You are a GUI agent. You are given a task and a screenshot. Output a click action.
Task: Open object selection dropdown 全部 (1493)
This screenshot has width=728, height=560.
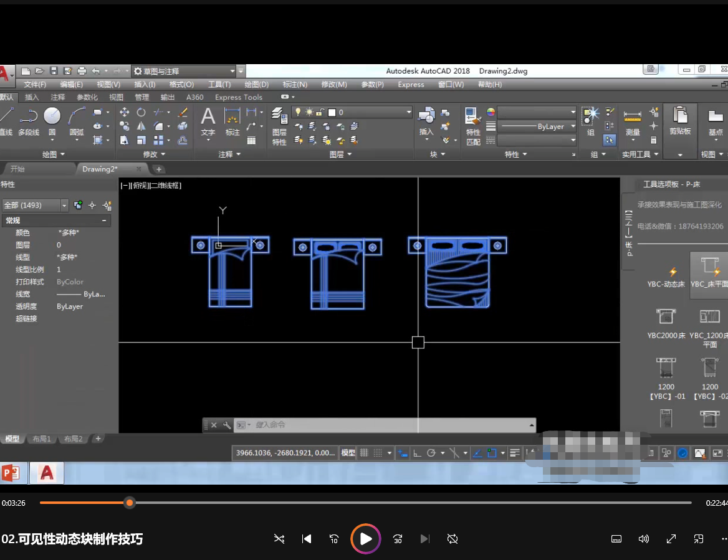point(36,205)
